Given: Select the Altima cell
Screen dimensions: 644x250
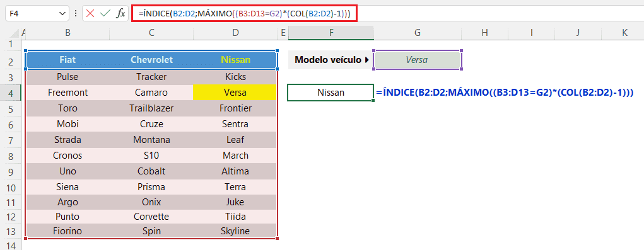Looking at the screenshot, I should point(235,171).
